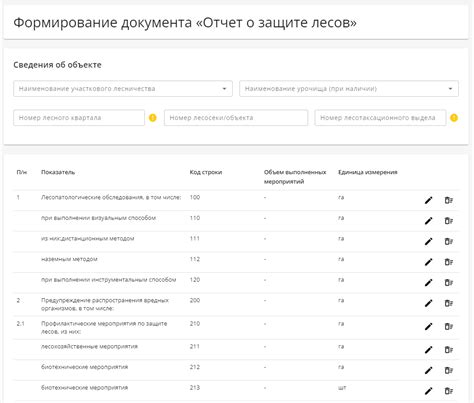The image size is (474, 403).
Task: Click code cell «213»
Action: click(x=195, y=388)
